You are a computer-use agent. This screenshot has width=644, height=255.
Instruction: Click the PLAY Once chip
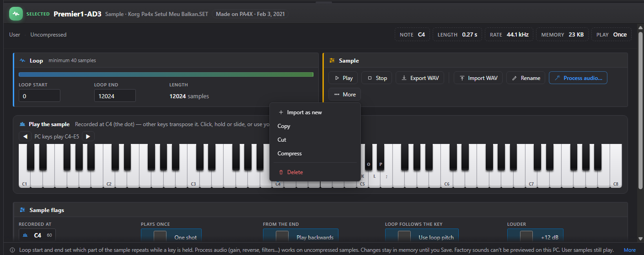[612, 35]
